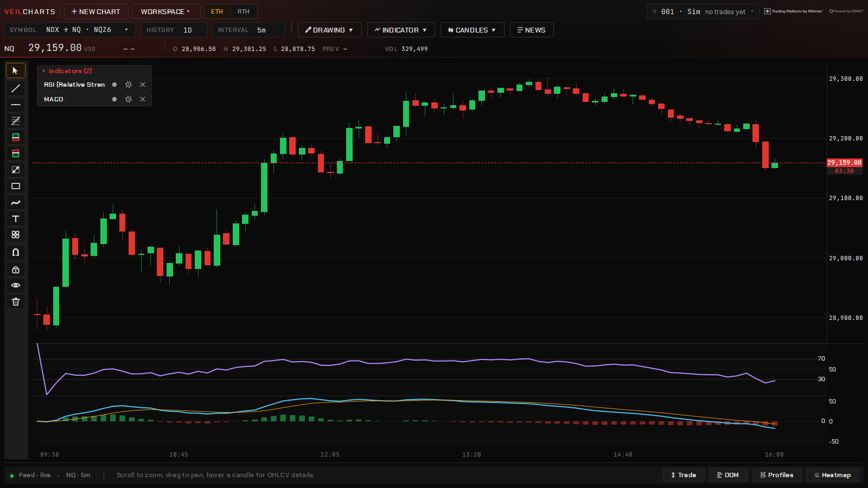Select the text annotation tool
Viewport: 868px width, 488px height.
(15, 219)
